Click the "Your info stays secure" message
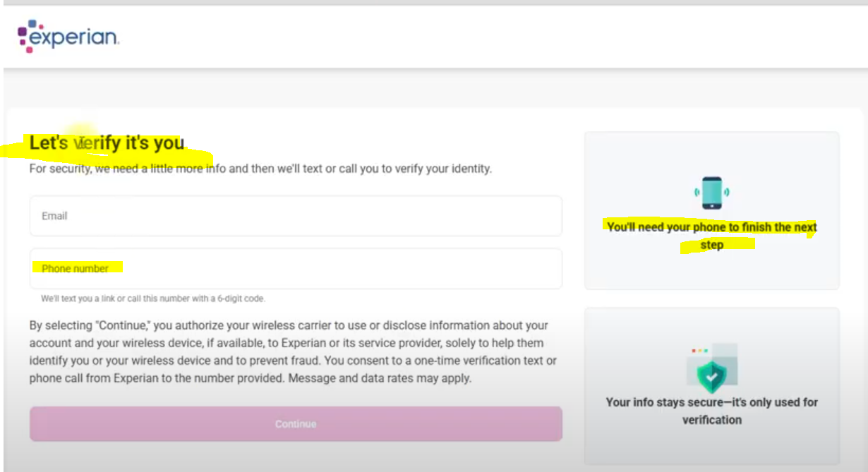868x472 pixels. (712, 411)
